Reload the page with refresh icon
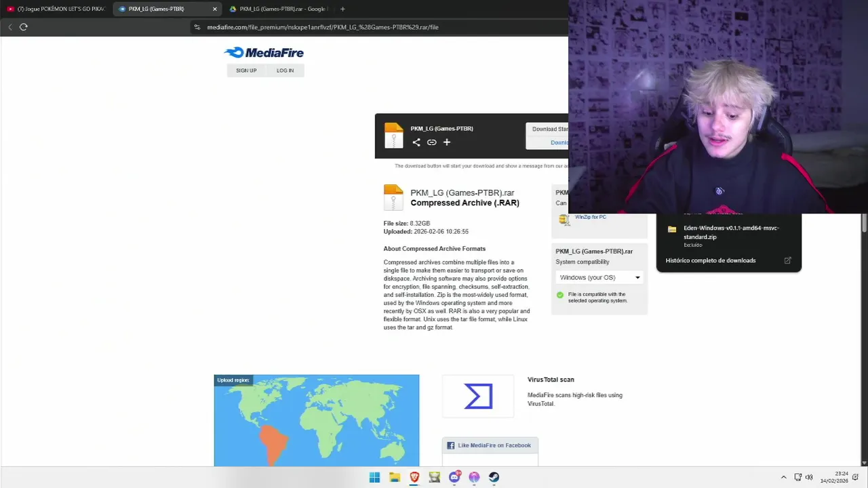 24,27
